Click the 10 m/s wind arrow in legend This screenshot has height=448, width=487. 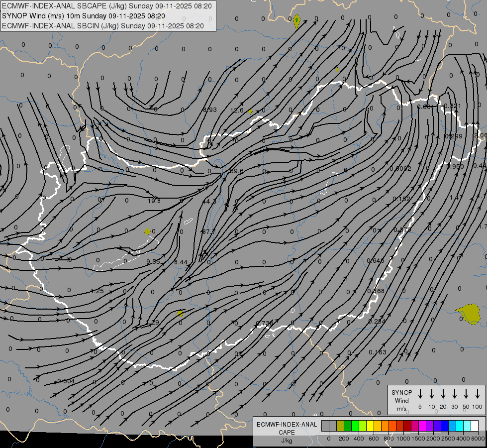[x=432, y=394]
